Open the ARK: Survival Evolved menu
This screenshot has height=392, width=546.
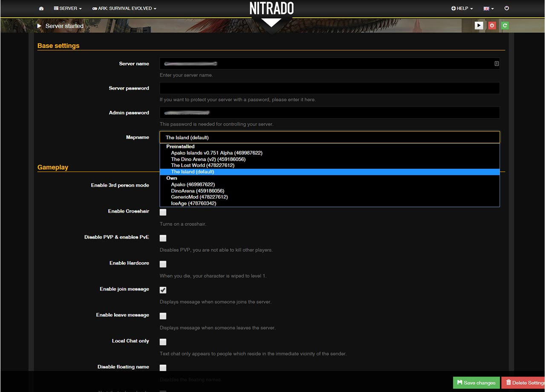pyautogui.click(x=124, y=9)
